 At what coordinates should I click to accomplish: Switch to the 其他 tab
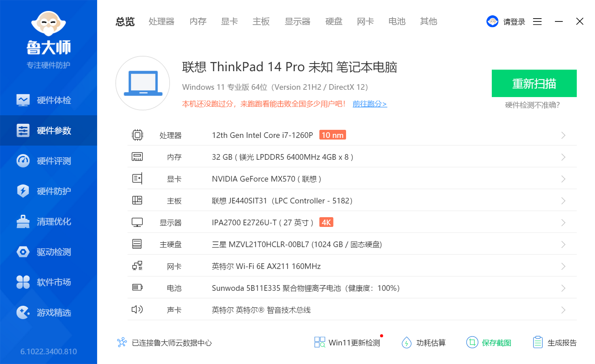tap(429, 21)
